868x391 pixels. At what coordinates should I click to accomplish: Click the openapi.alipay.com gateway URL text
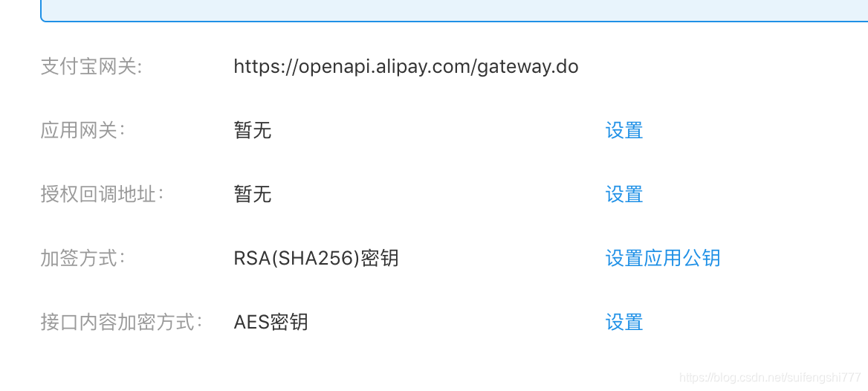(406, 68)
